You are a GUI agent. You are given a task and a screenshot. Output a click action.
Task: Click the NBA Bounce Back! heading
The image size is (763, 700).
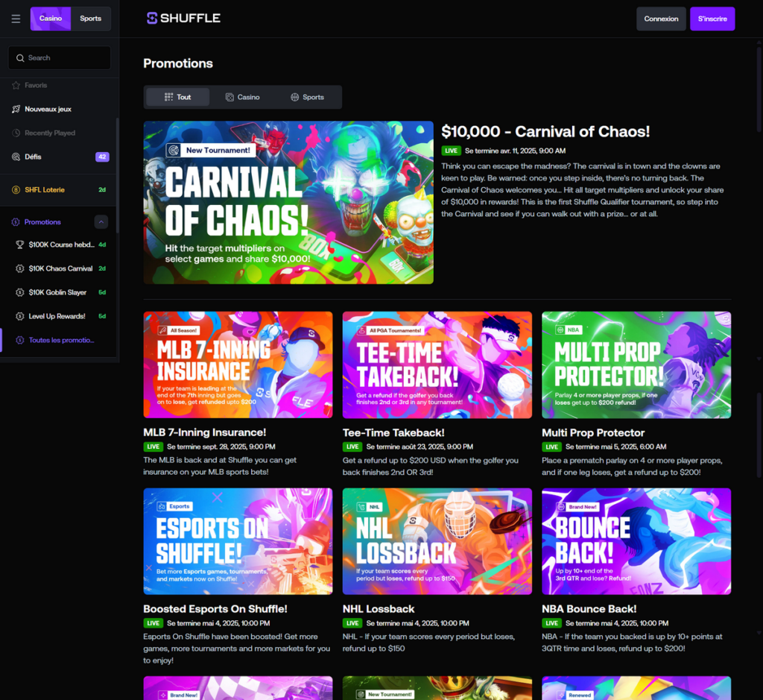click(589, 609)
